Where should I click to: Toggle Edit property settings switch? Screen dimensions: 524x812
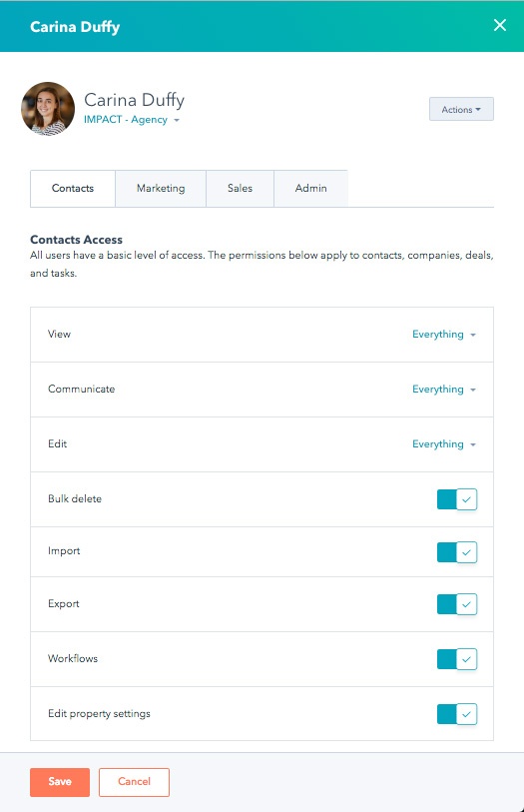457,714
